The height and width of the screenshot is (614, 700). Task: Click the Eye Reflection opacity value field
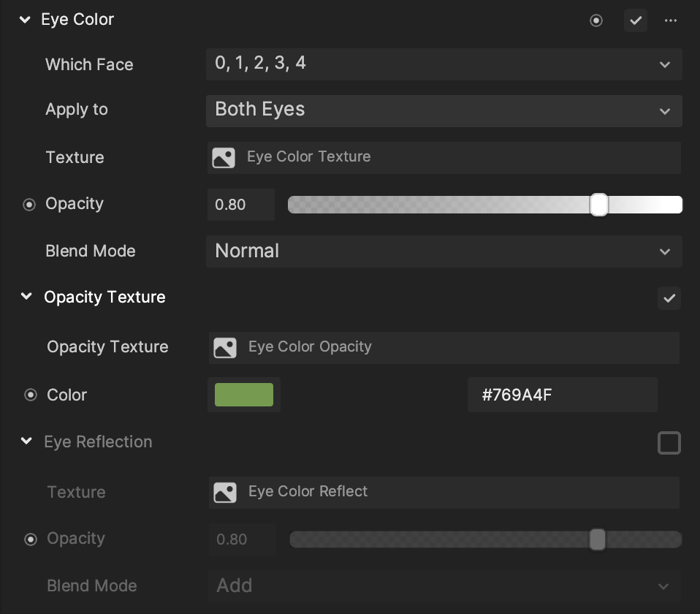(x=243, y=539)
